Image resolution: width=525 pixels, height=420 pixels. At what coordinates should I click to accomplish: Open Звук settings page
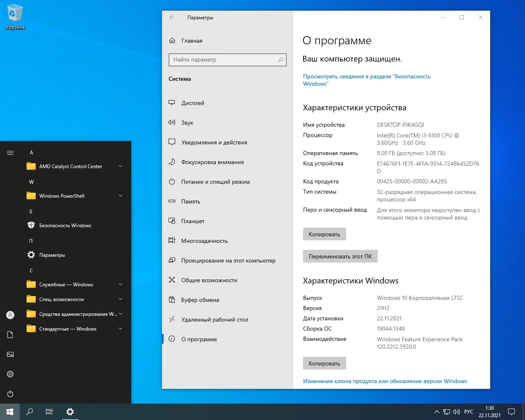227,123
